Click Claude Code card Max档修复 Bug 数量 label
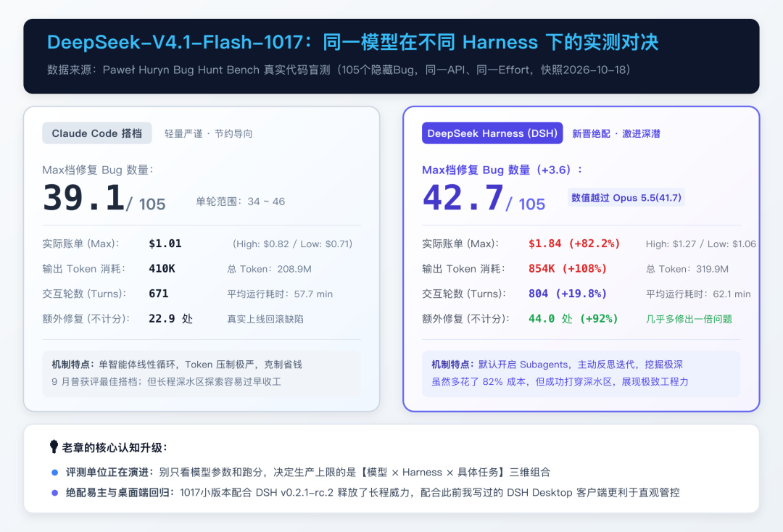Viewport: 783px width, 532px height. [x=98, y=170]
